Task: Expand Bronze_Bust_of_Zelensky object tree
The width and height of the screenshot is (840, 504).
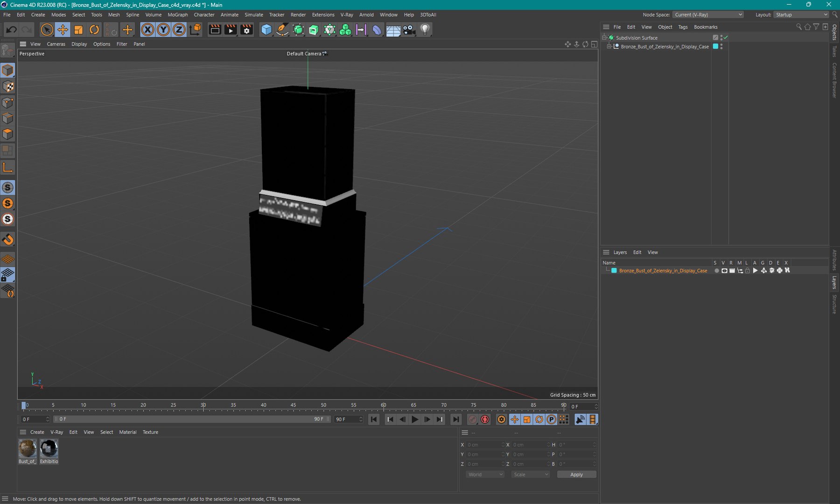Action: (609, 47)
